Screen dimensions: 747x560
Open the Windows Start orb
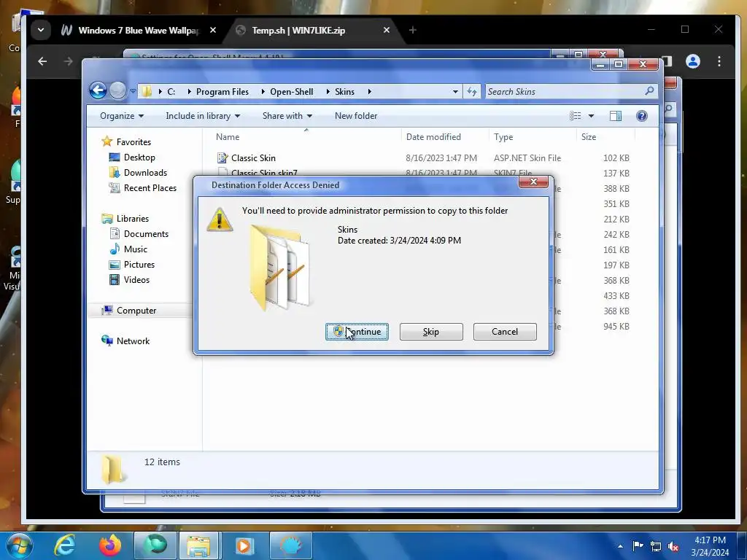pos(19,545)
